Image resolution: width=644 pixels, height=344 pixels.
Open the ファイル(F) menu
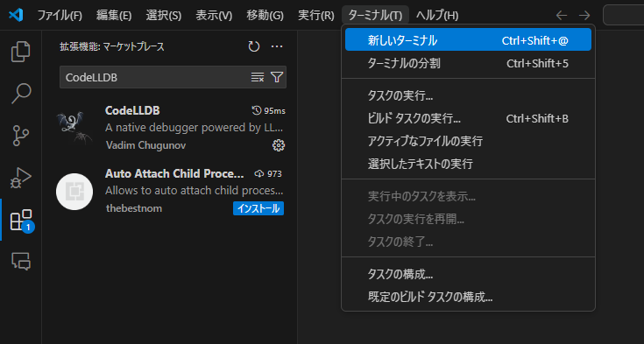[60, 16]
